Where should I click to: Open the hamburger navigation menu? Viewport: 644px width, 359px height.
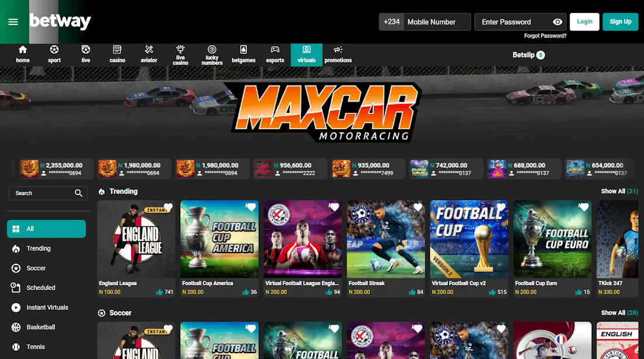13,22
